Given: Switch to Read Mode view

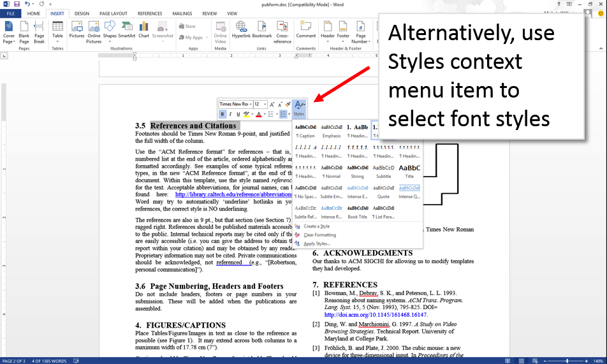Looking at the screenshot, I should tap(508, 361).
